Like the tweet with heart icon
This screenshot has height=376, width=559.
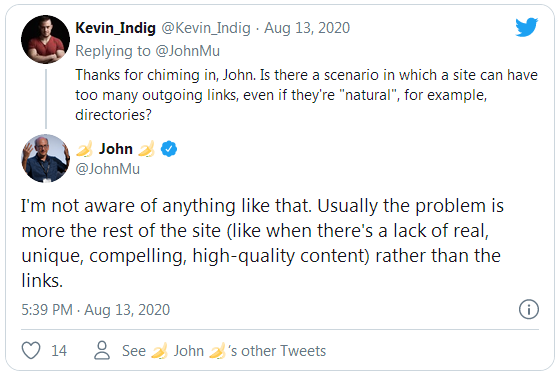[31, 350]
